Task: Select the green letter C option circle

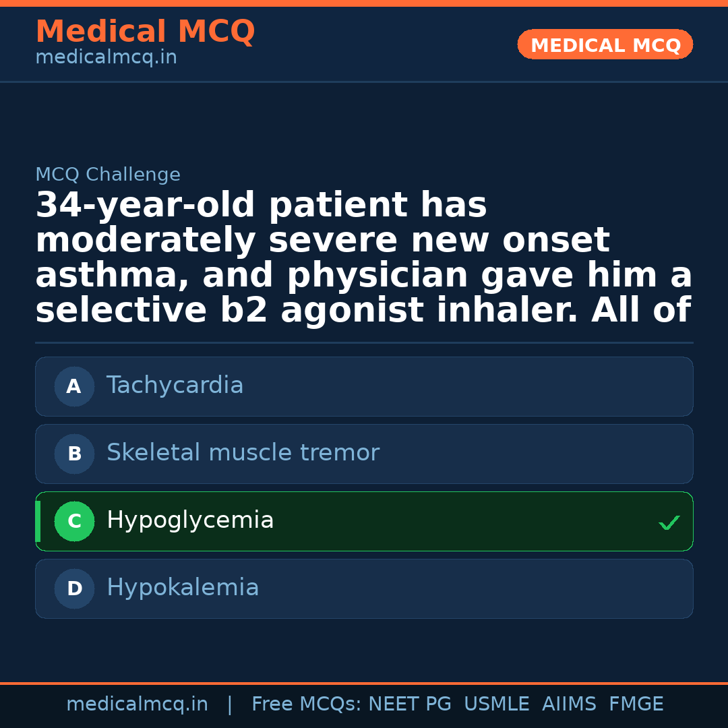Action: [74, 522]
